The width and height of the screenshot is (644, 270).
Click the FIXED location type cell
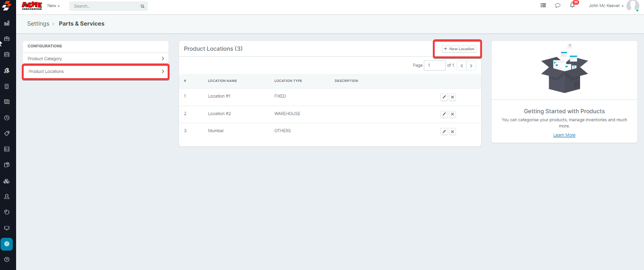(x=280, y=96)
